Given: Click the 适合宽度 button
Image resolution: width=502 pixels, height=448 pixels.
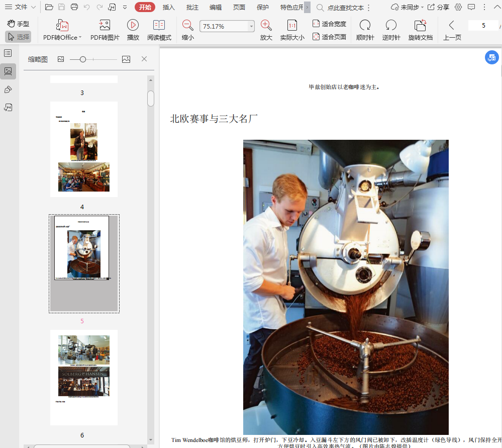Looking at the screenshot, I should [329, 24].
